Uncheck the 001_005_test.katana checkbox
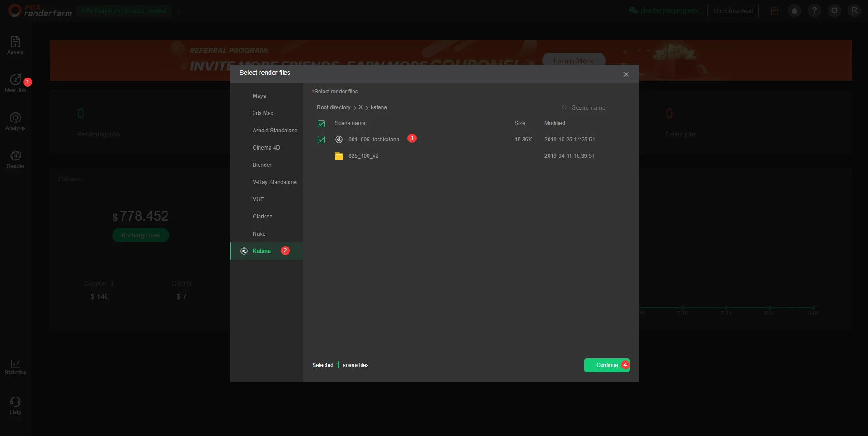The image size is (868, 436). 321,140
